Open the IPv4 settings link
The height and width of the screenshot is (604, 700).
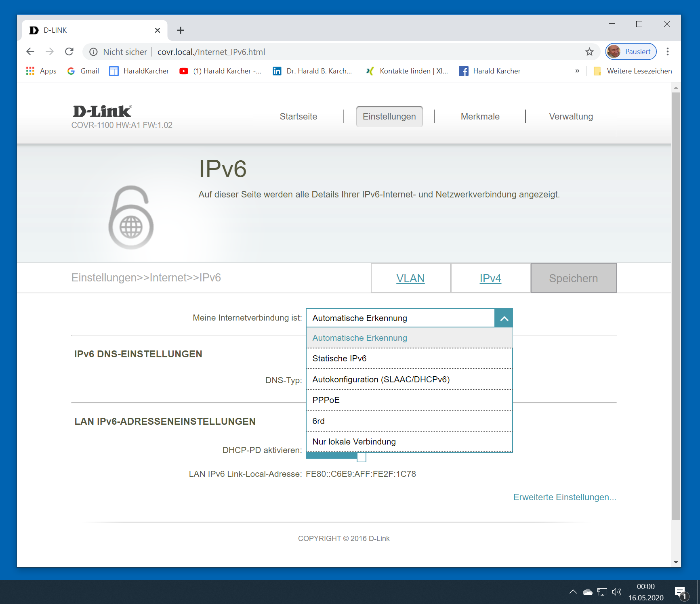490,278
